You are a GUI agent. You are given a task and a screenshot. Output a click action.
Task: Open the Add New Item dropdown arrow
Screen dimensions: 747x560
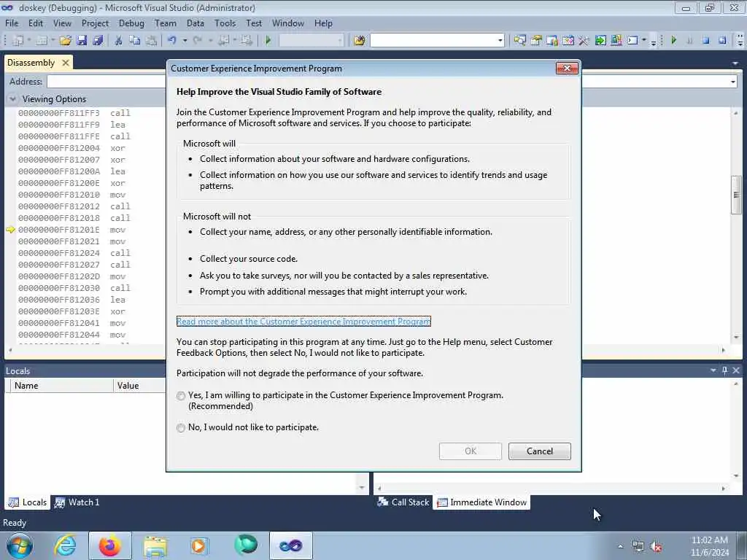coord(53,41)
